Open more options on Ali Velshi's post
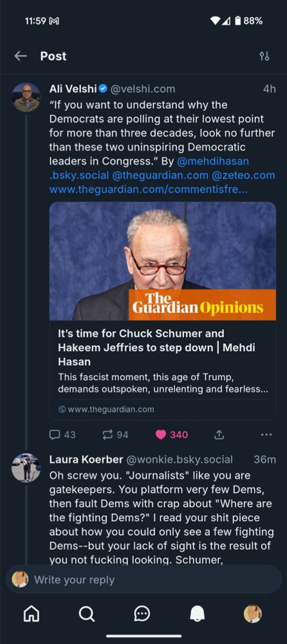The height and width of the screenshot is (644, 287). [266, 435]
